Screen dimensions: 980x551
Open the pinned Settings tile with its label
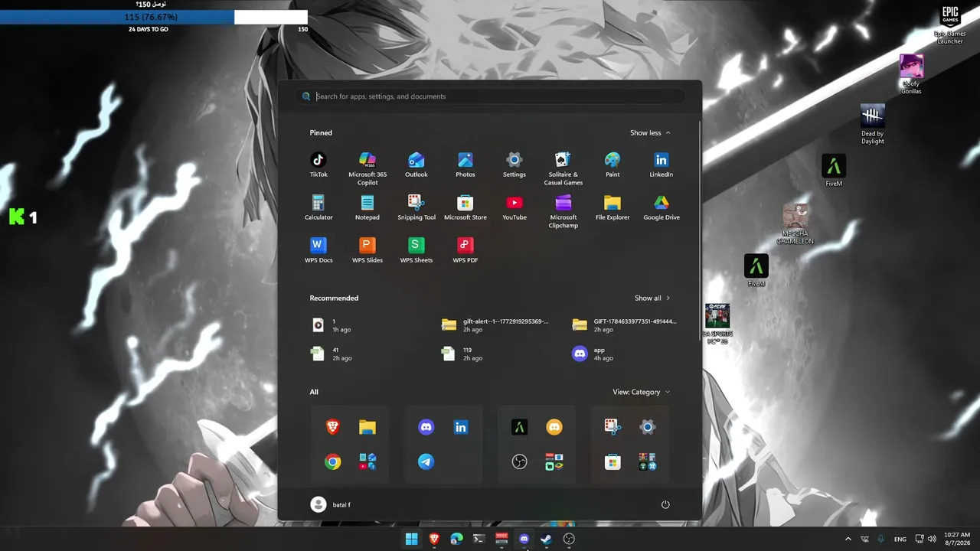pos(514,165)
